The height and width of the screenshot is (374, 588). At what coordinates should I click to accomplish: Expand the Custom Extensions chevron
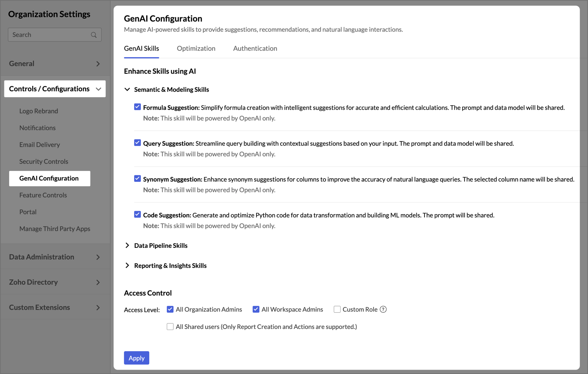[x=98, y=308]
